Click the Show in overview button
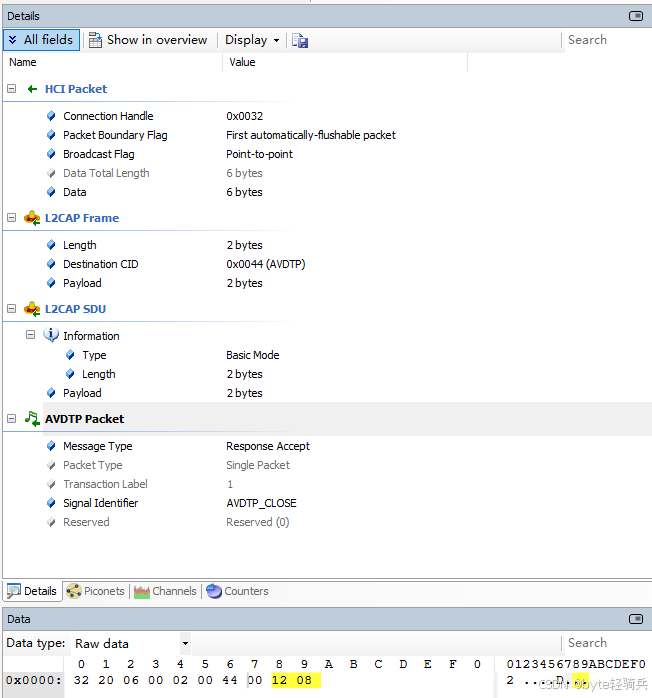Screen dimensions: 652x698 pyautogui.click(x=148, y=40)
